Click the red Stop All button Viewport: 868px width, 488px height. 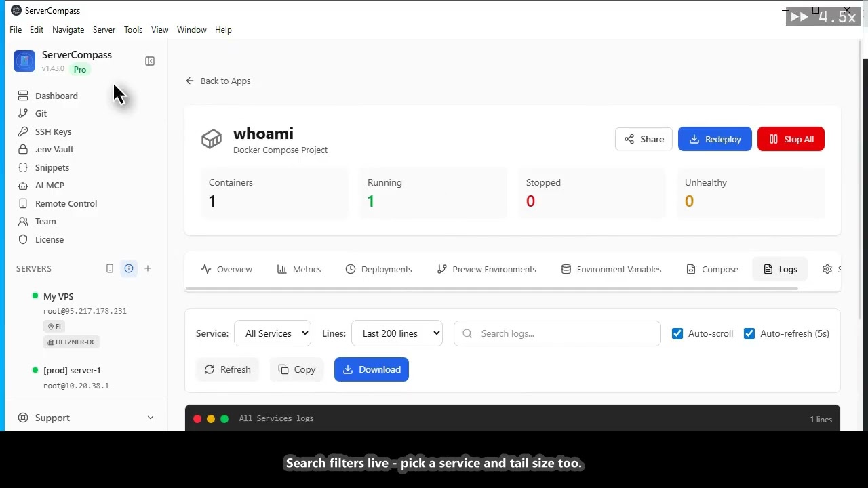pyautogui.click(x=791, y=139)
